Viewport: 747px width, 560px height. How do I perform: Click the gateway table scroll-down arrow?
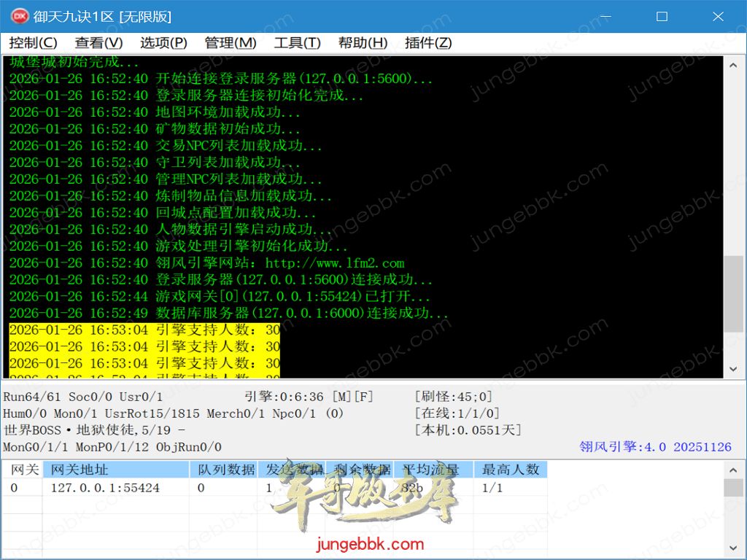click(x=734, y=547)
